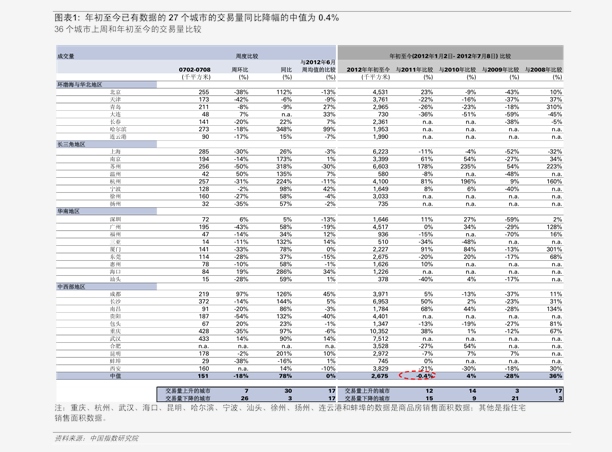Click the 中值 median row label
Viewport: 612px width, 452px height.
(115, 376)
